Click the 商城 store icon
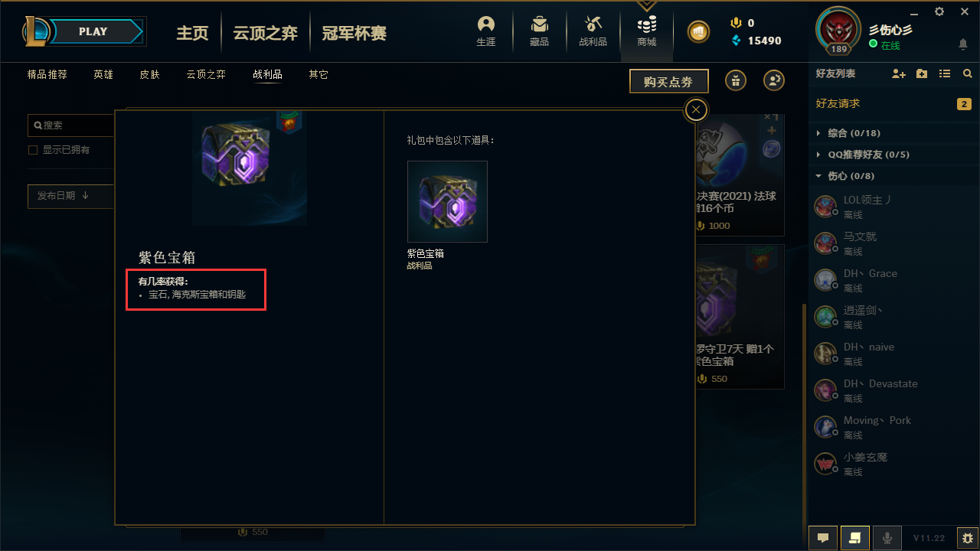 pos(647,31)
